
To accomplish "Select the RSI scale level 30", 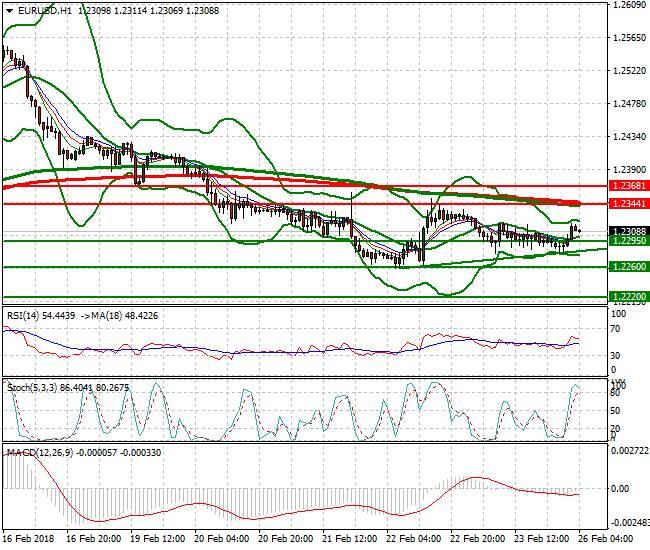I will click(616, 356).
